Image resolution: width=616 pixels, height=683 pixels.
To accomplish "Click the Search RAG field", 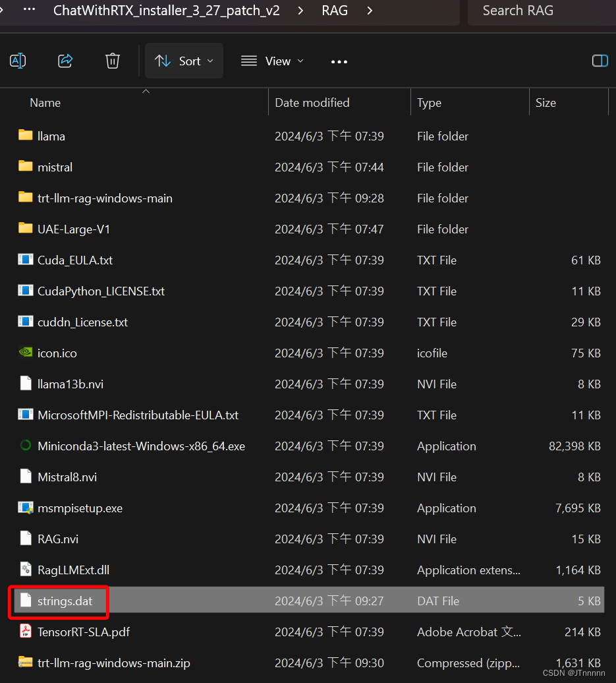I will click(542, 11).
